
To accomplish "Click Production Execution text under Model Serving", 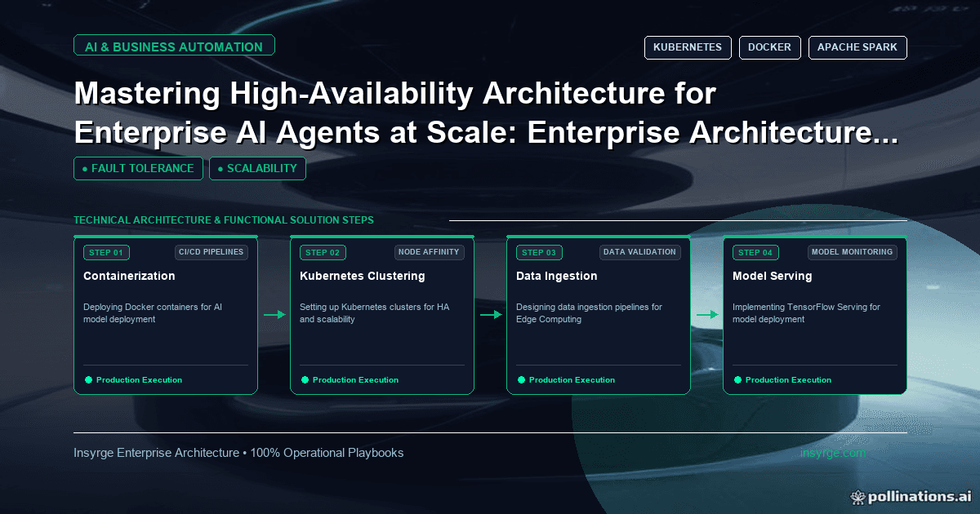I will [x=788, y=380].
